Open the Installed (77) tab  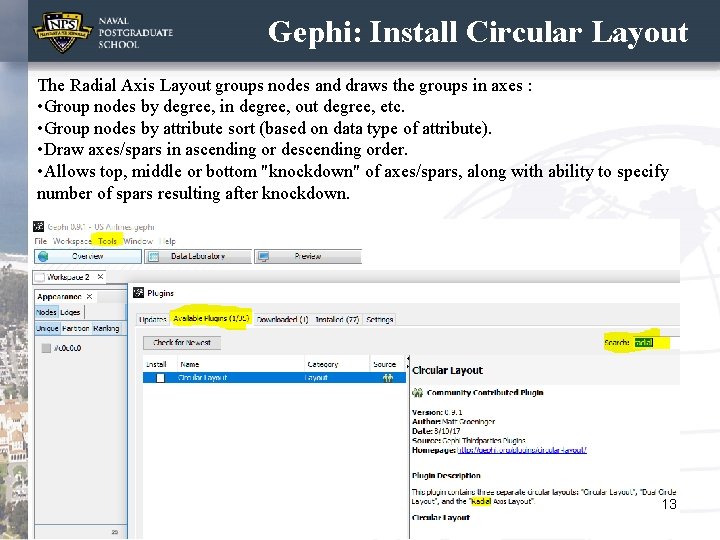coord(337,320)
